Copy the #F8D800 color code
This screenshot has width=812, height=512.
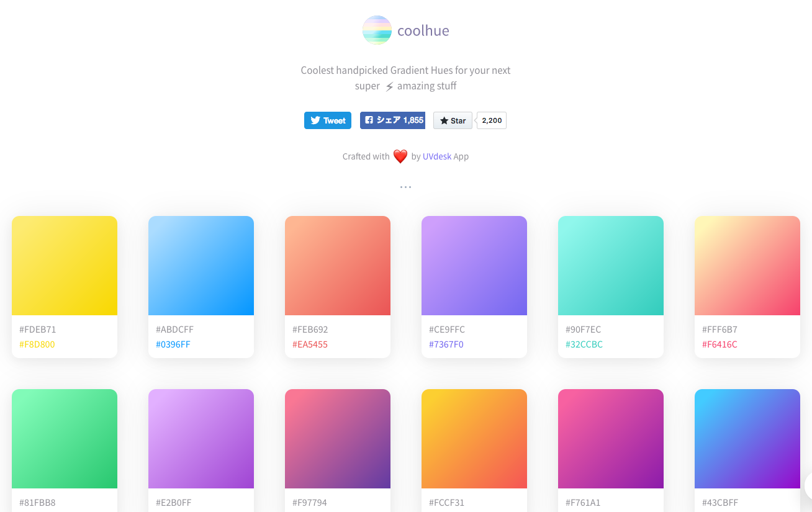tap(37, 344)
